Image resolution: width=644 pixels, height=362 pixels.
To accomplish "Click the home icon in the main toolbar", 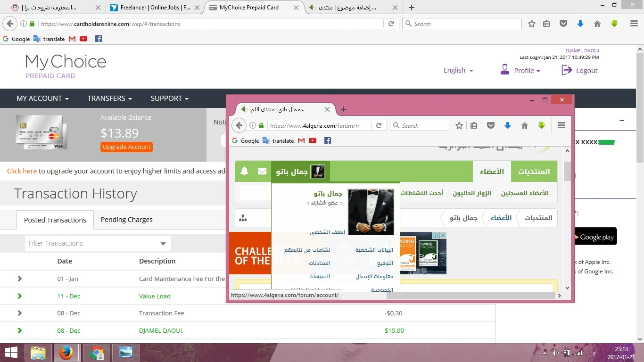I will click(x=597, y=24).
